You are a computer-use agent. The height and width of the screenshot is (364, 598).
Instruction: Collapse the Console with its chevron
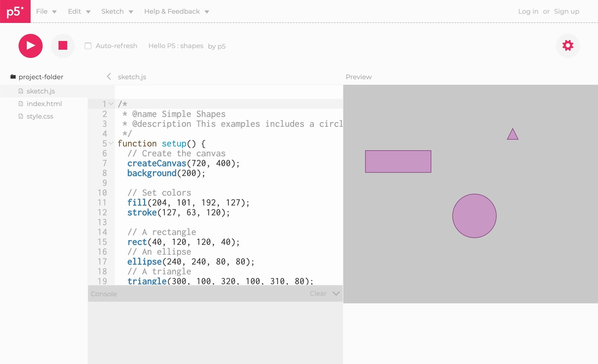(x=336, y=293)
